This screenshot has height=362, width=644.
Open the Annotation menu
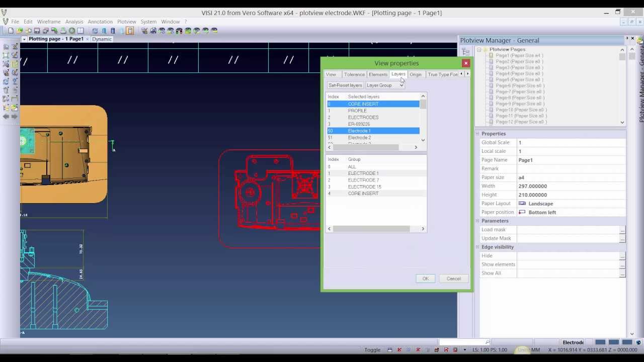[x=100, y=22]
